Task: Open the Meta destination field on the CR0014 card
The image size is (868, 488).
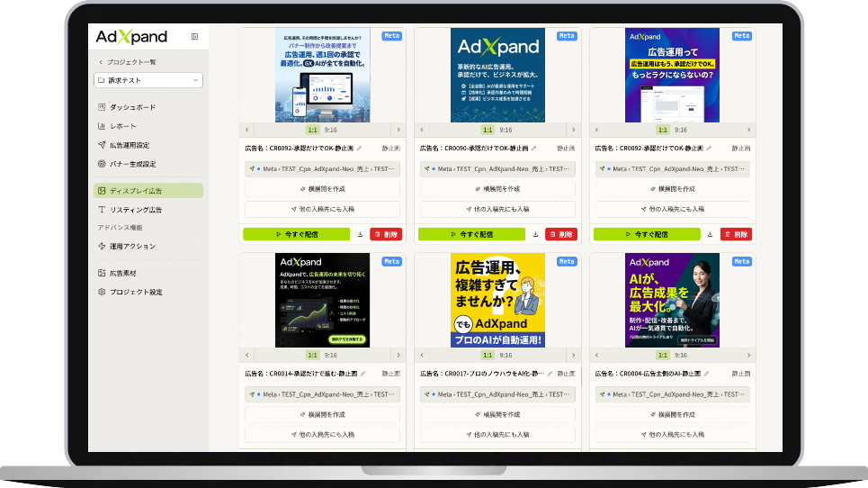Action: click(x=322, y=394)
